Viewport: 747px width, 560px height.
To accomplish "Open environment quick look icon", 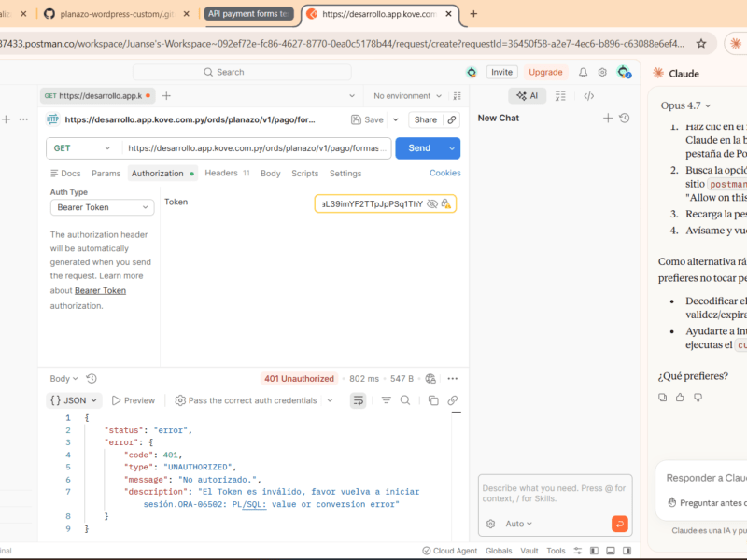I will [x=457, y=96].
